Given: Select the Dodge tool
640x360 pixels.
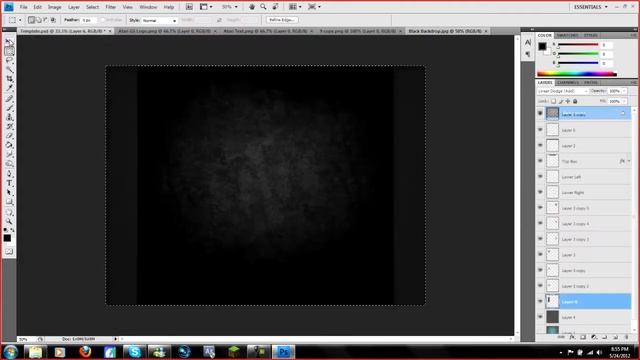Looking at the screenshot, I should point(9,164).
